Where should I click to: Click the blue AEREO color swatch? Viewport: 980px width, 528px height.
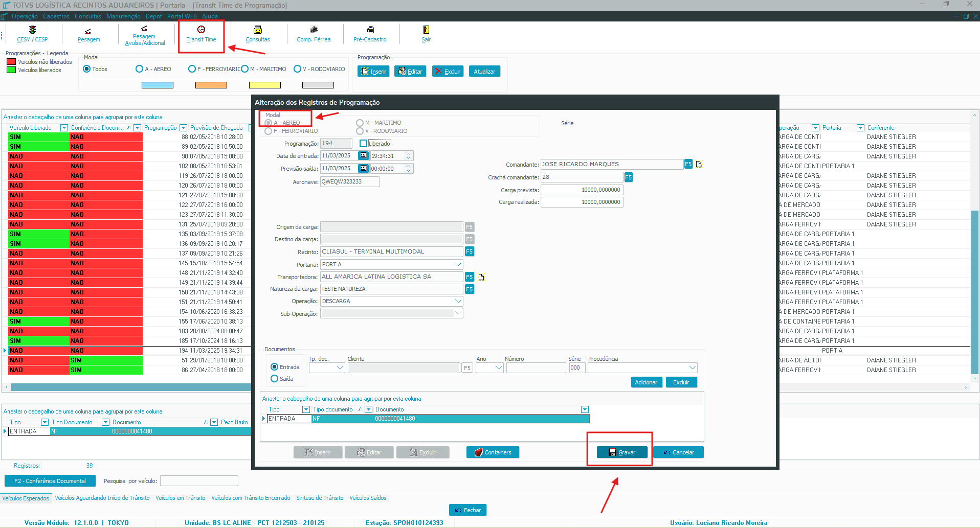tap(158, 85)
